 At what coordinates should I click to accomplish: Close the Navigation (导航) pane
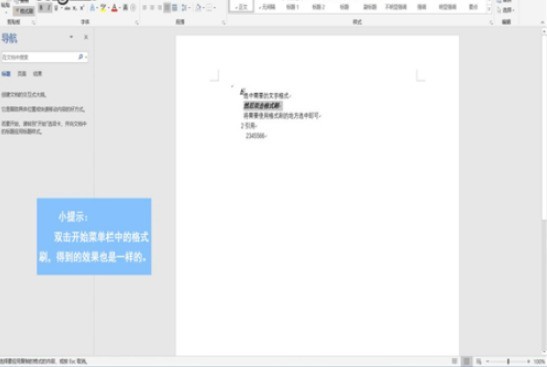[x=86, y=37]
